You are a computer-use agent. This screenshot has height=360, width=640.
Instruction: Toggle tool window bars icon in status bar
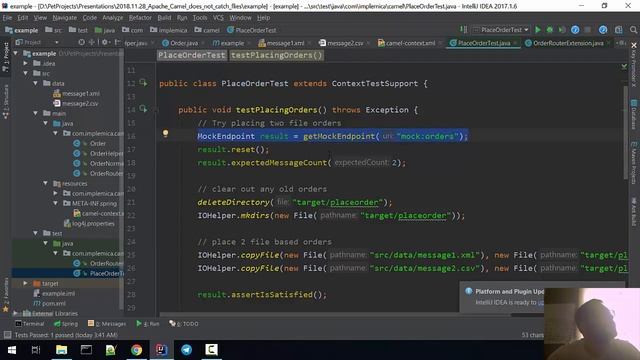pos(7,335)
